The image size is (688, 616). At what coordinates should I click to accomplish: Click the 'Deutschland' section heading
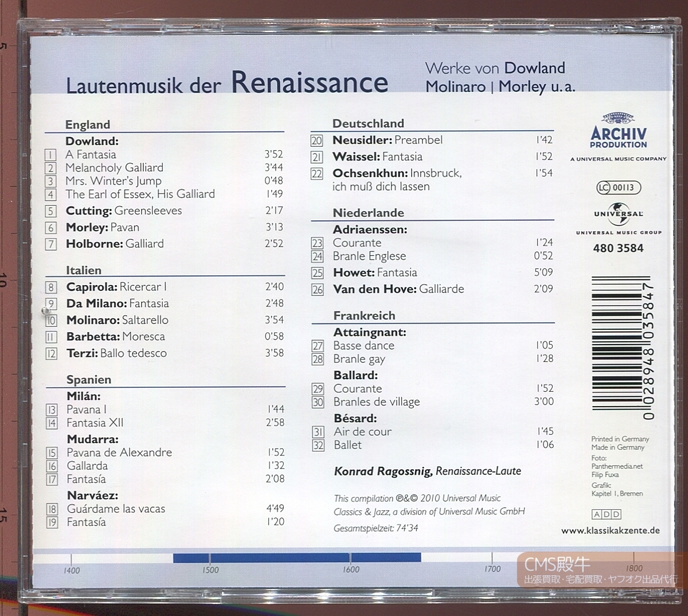368,123
